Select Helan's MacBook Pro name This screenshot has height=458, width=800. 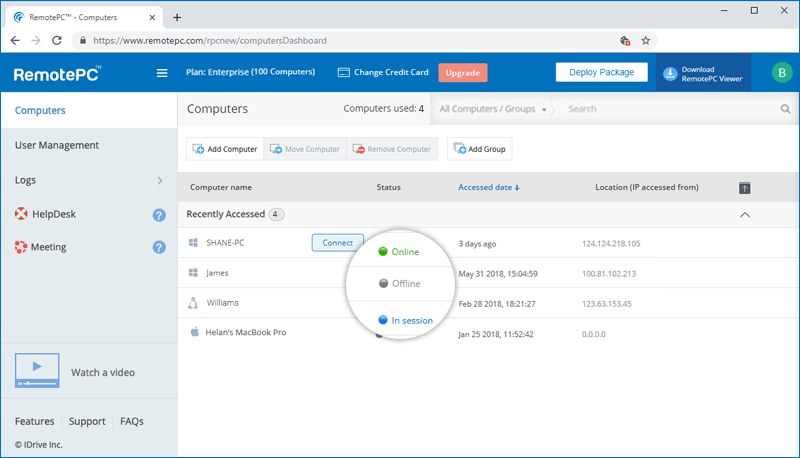pos(246,333)
